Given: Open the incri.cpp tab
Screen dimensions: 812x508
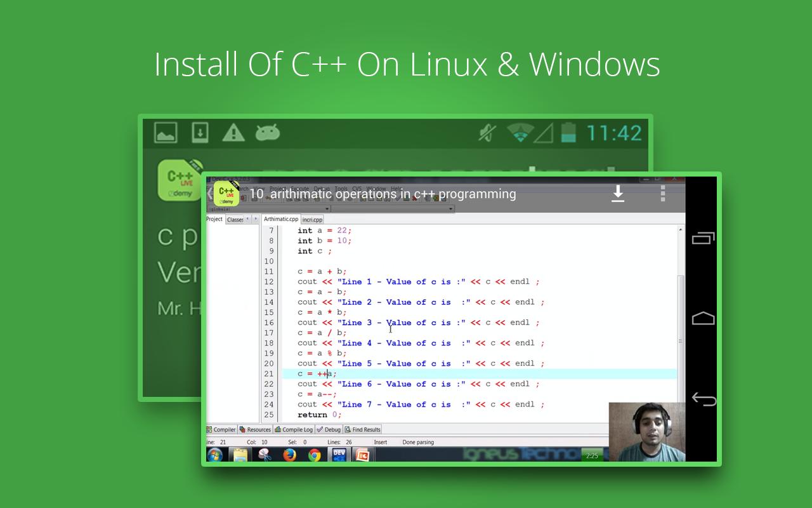Looking at the screenshot, I should [313, 218].
